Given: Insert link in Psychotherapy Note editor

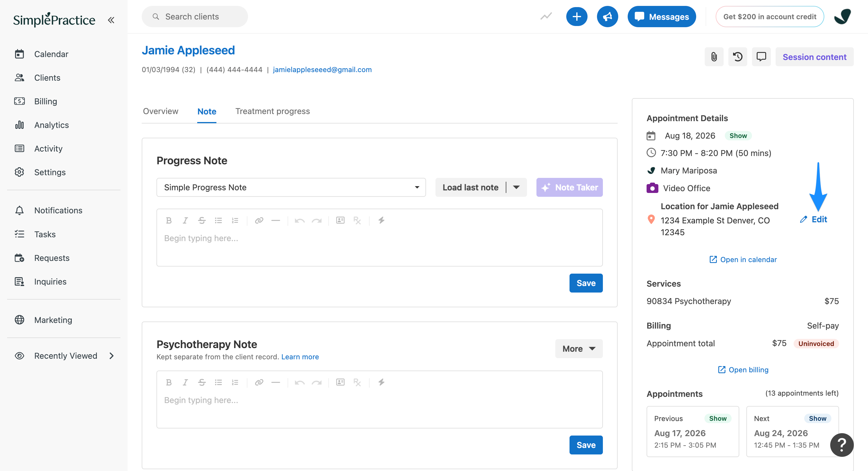Looking at the screenshot, I should (x=259, y=382).
